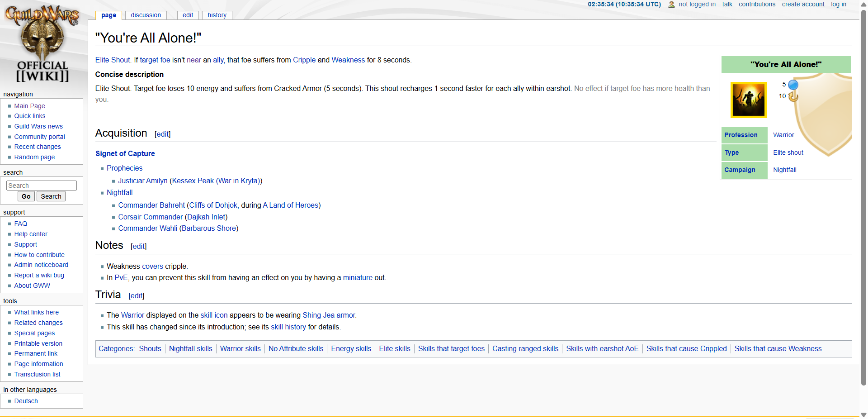Click the log in link
Image resolution: width=868 pixels, height=419 pixels.
[x=839, y=4]
